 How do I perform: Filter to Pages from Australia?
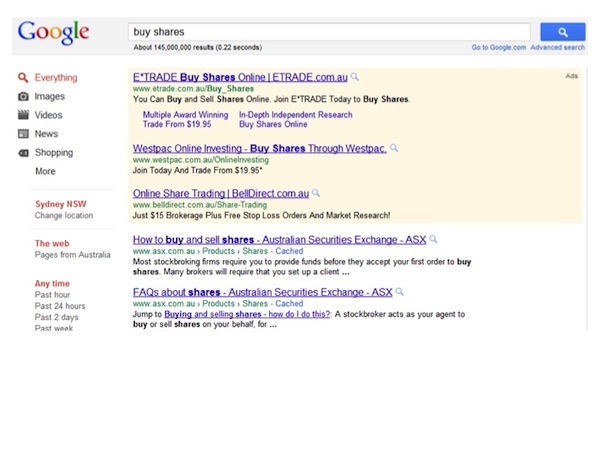(x=73, y=255)
